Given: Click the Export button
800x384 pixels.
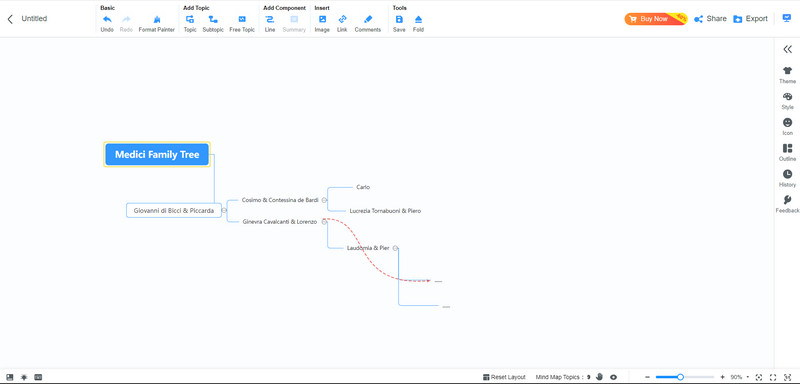Looking at the screenshot, I should (751, 19).
